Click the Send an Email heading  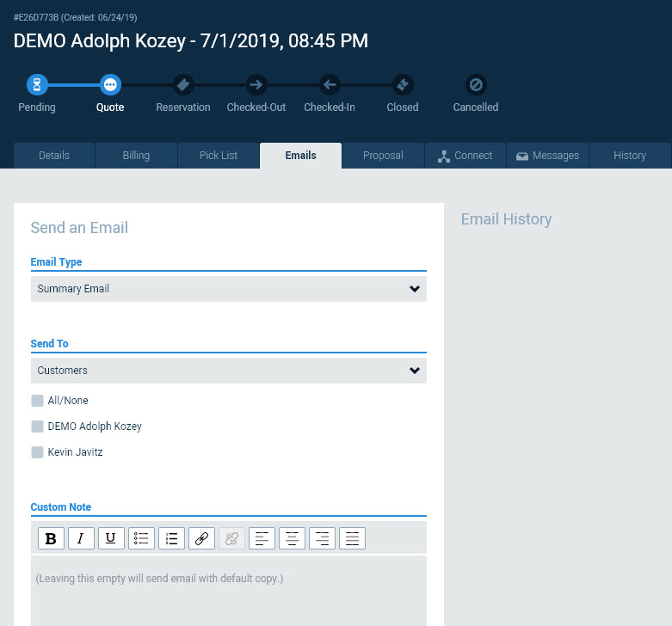pyautogui.click(x=79, y=228)
